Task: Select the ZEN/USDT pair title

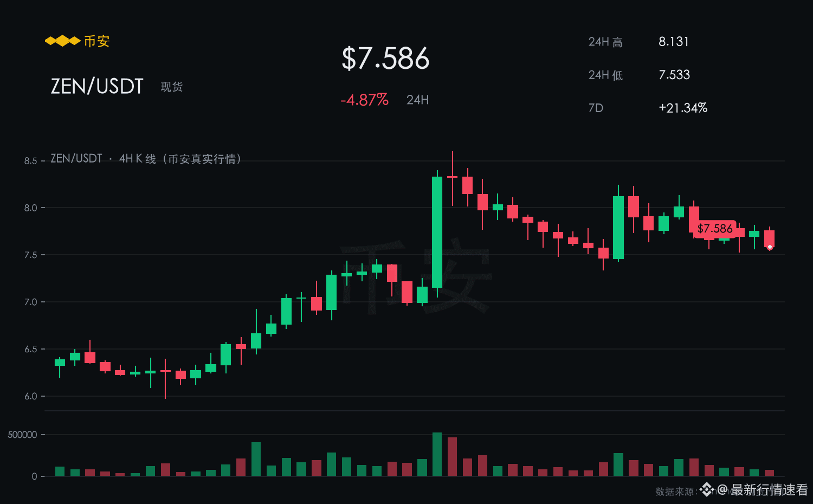Action: [97, 86]
